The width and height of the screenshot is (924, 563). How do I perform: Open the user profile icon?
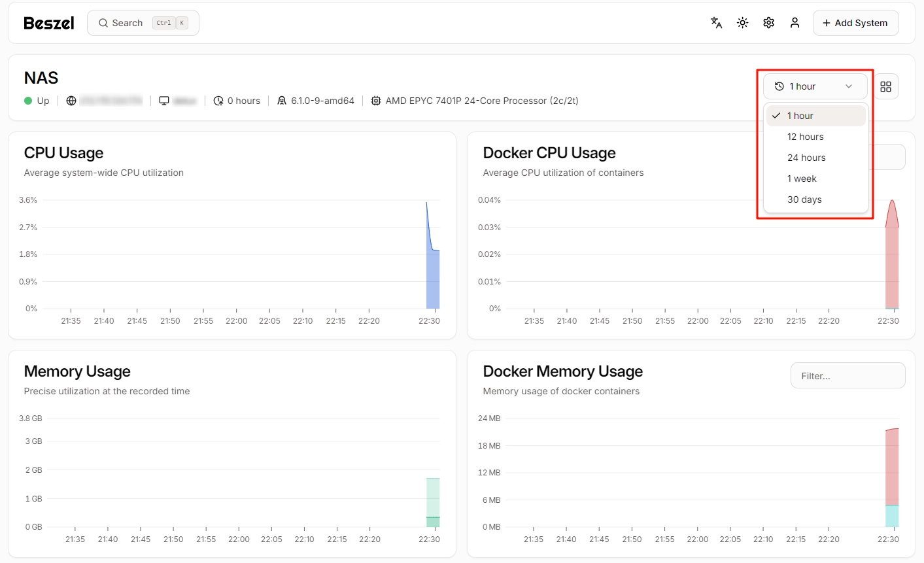795,23
